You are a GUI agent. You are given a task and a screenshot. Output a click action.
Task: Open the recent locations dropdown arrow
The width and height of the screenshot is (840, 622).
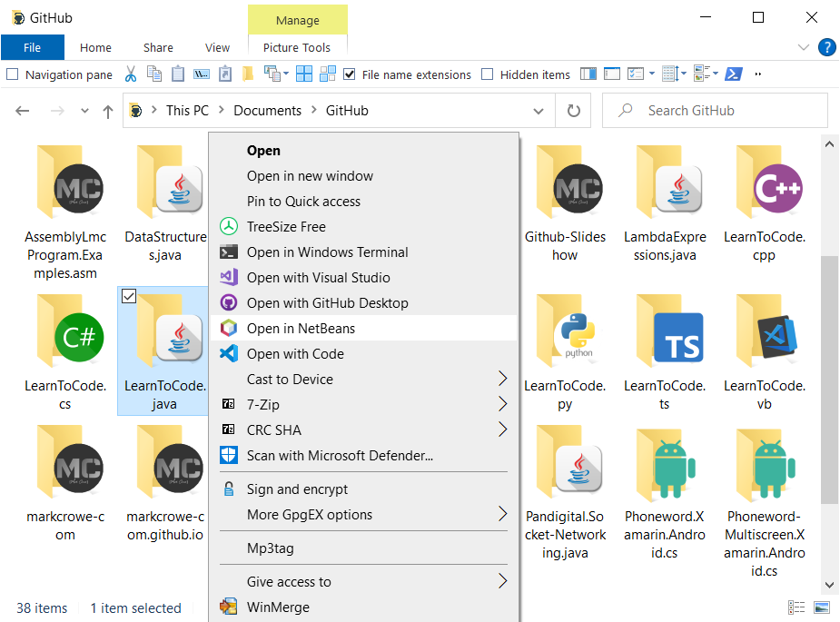(84, 111)
